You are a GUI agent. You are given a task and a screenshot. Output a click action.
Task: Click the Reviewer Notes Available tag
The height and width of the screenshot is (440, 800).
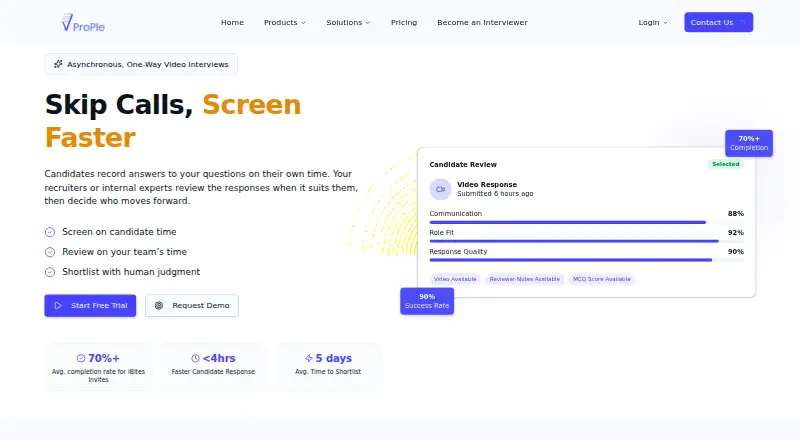pyautogui.click(x=524, y=279)
